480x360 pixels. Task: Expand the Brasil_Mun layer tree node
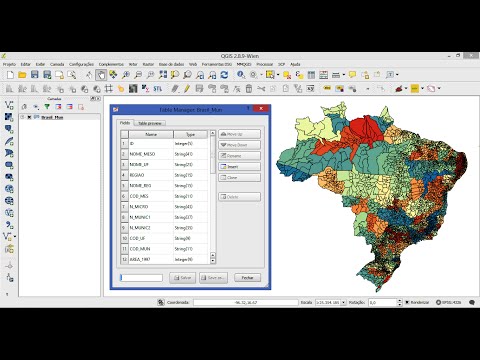tap(22, 117)
